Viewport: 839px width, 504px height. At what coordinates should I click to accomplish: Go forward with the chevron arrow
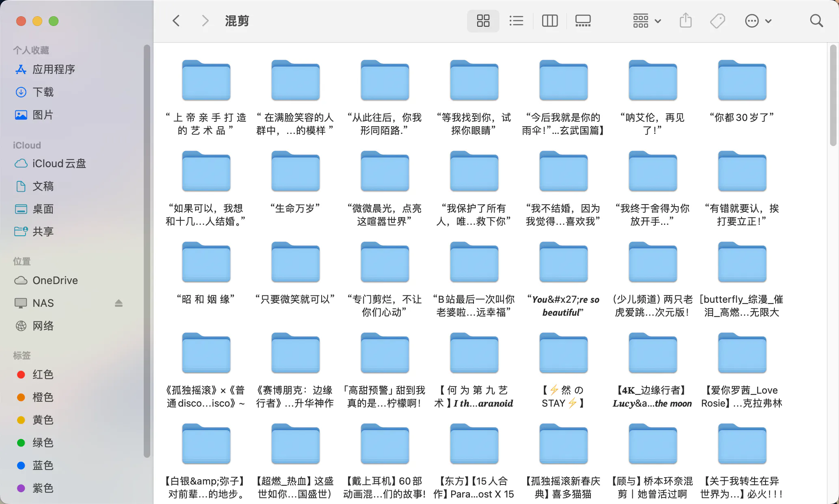pyautogui.click(x=205, y=21)
